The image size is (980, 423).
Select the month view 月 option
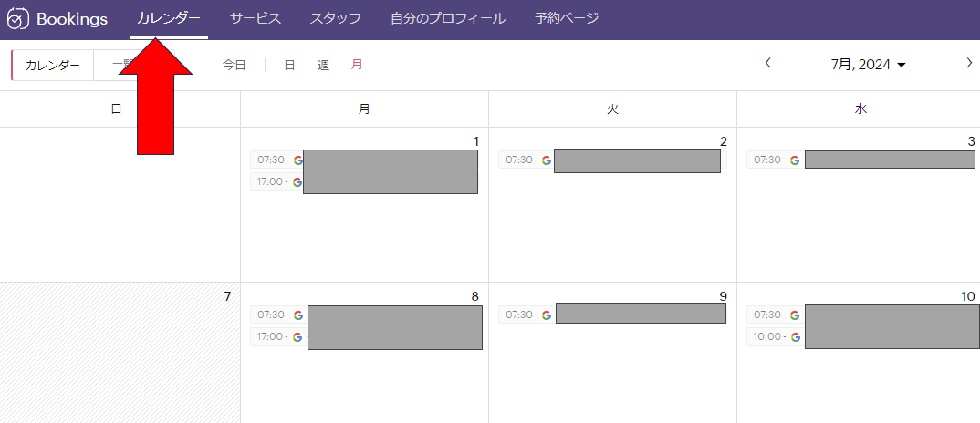(x=356, y=65)
